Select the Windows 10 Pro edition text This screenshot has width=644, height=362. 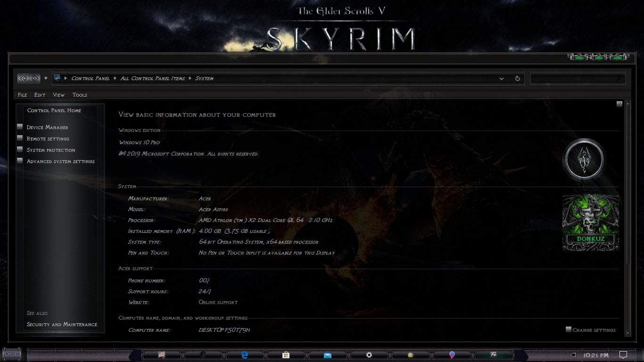click(x=139, y=142)
